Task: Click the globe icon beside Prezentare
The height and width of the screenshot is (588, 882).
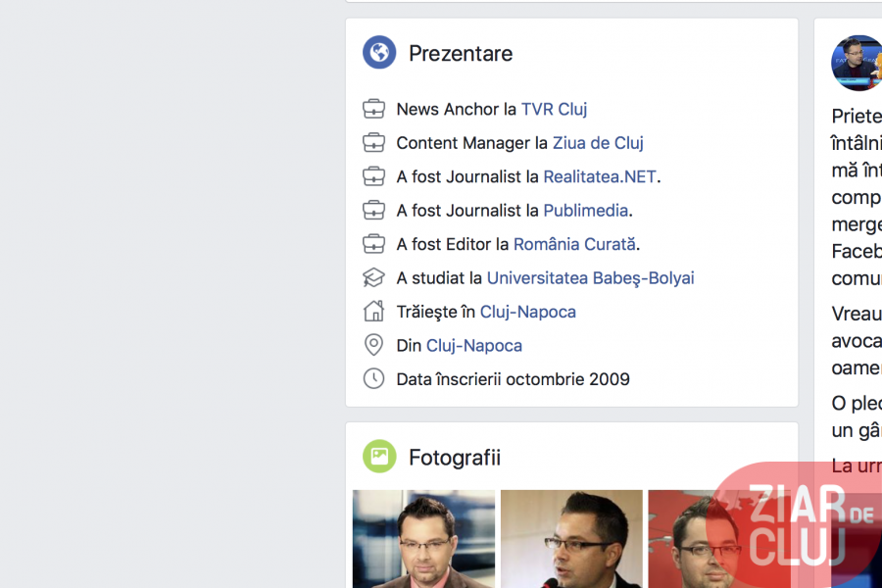Action: [x=379, y=52]
